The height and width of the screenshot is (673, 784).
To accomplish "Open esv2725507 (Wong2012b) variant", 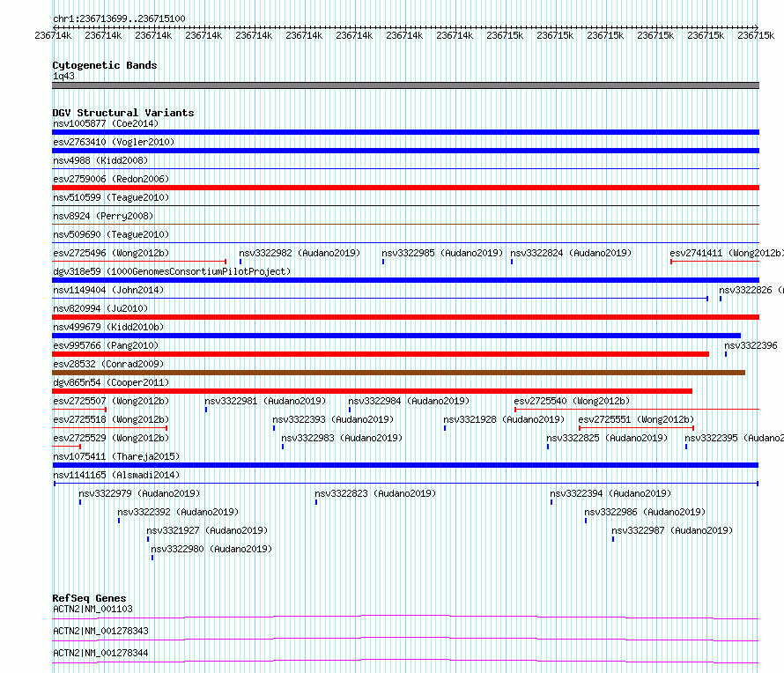I will [x=111, y=401].
